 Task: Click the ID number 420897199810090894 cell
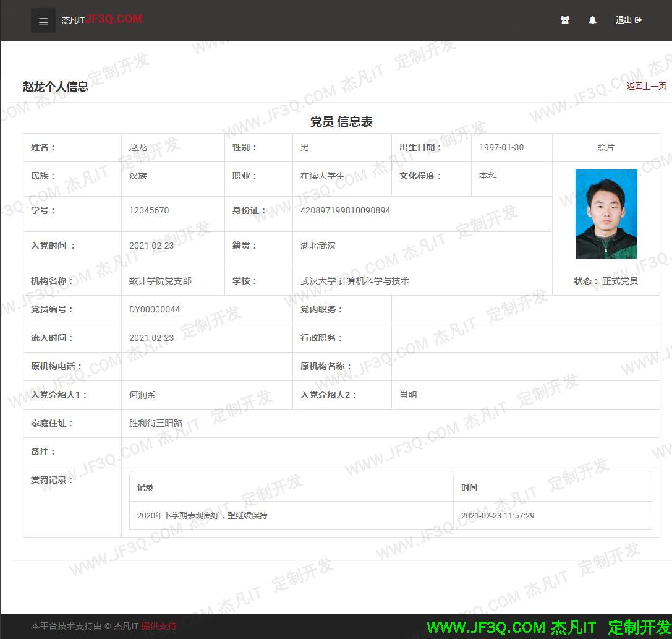(x=345, y=210)
